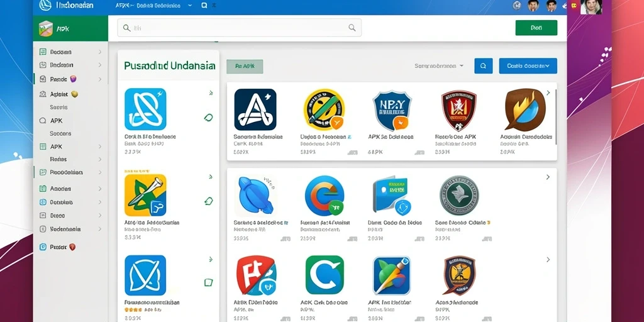This screenshot has height=322, width=644.
Task: Select the Gotuias sidebar item
Action: [x=62, y=202]
